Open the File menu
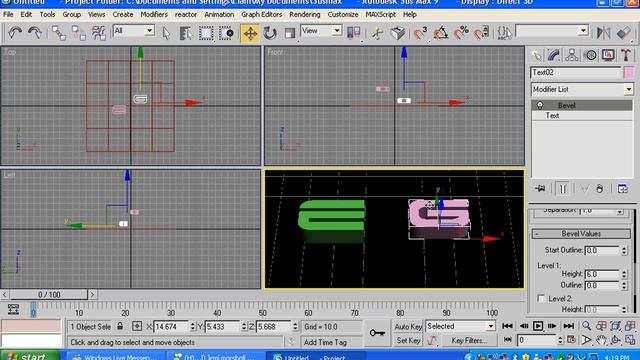Viewport: 640px width, 360px height. [x=8, y=14]
